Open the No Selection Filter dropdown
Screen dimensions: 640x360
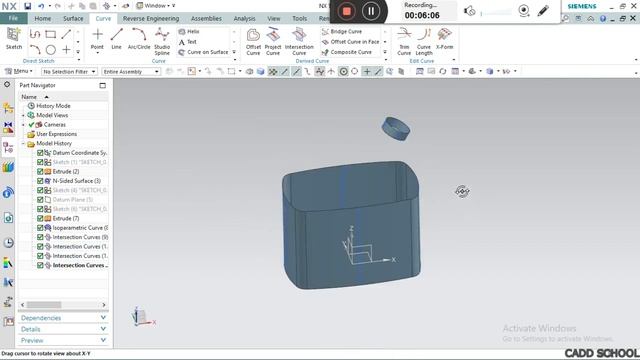coord(69,71)
